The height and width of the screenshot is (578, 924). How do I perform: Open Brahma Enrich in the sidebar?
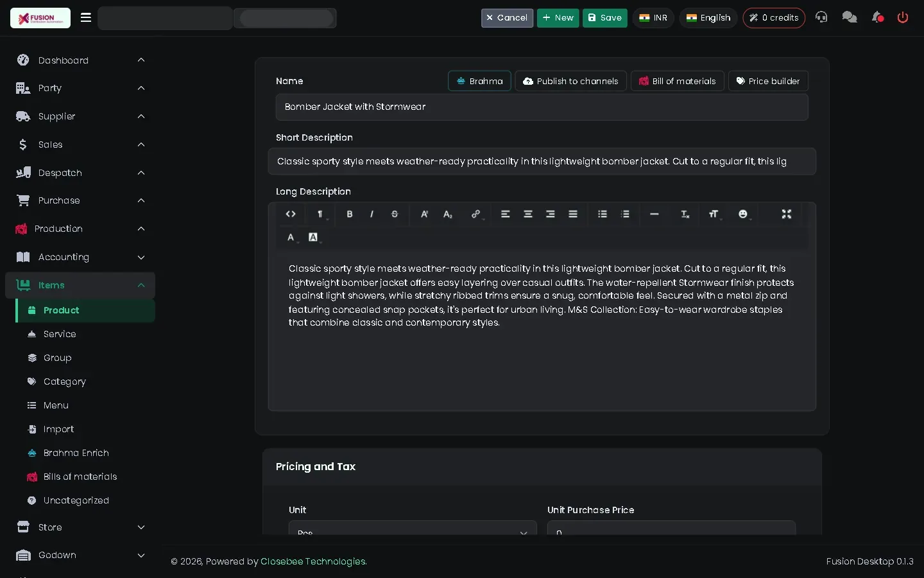click(x=85, y=453)
